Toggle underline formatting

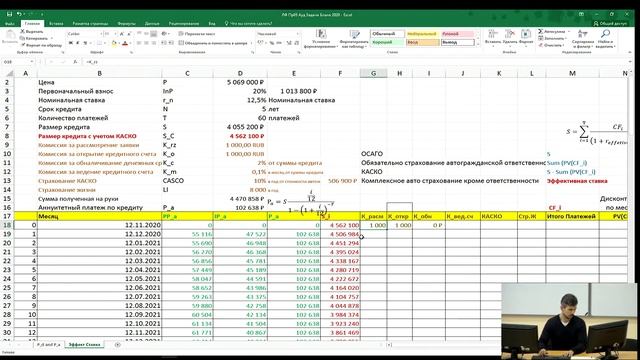coord(85,43)
